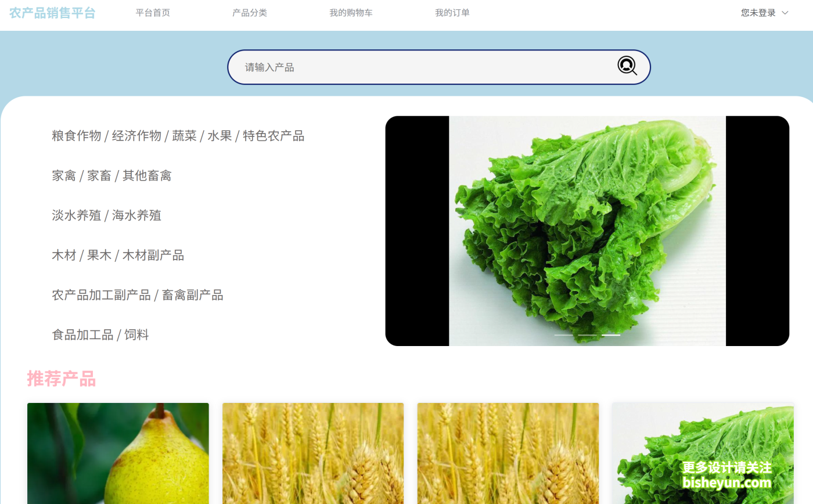The height and width of the screenshot is (504, 813).
Task: View the 淡水养殖 category
Action: click(x=77, y=215)
